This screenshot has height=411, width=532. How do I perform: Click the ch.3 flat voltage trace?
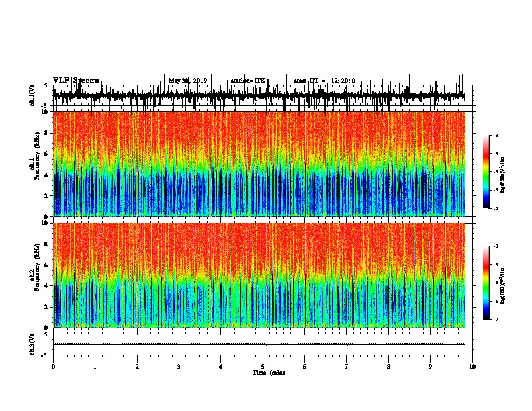tap(259, 345)
